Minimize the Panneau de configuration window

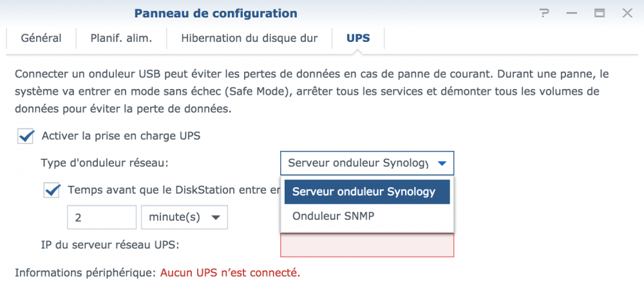[573, 13]
